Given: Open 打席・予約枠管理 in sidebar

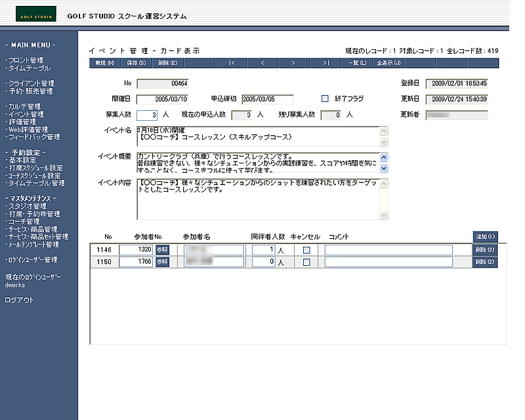Looking at the screenshot, I should click(34, 214).
